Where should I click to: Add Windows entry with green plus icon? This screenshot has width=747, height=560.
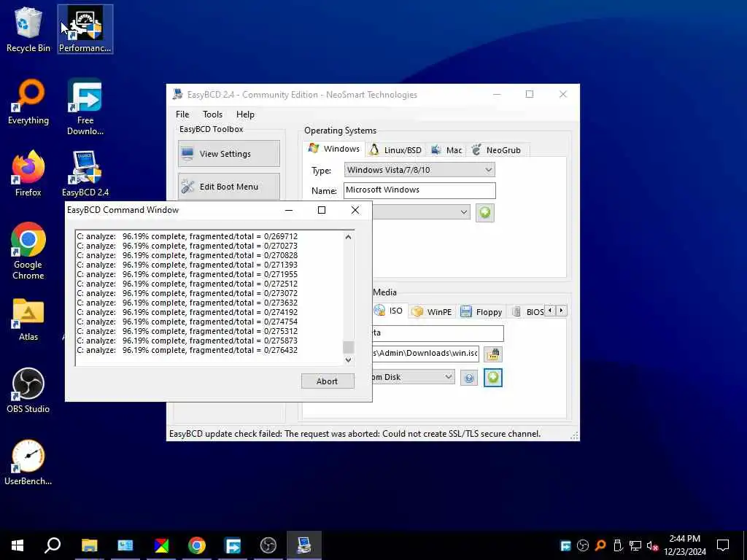pyautogui.click(x=485, y=212)
